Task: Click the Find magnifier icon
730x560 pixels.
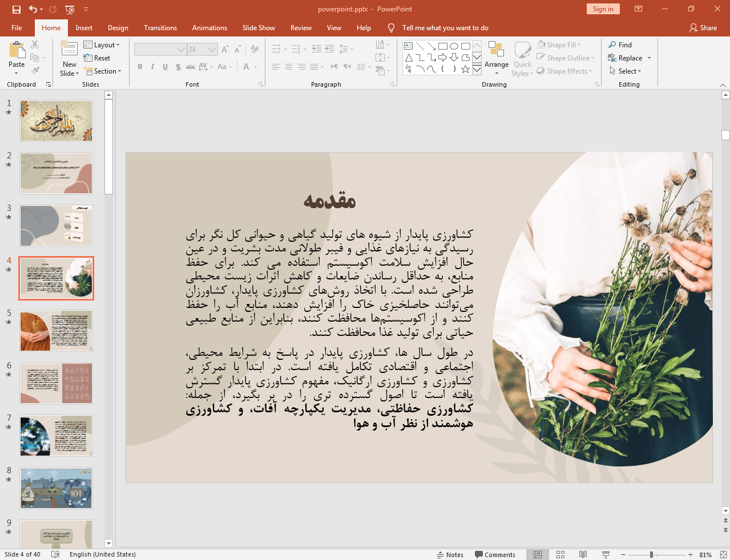Action: click(x=612, y=45)
